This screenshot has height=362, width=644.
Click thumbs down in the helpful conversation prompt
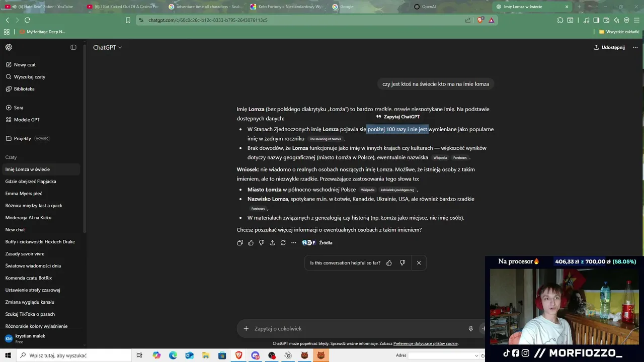click(403, 263)
